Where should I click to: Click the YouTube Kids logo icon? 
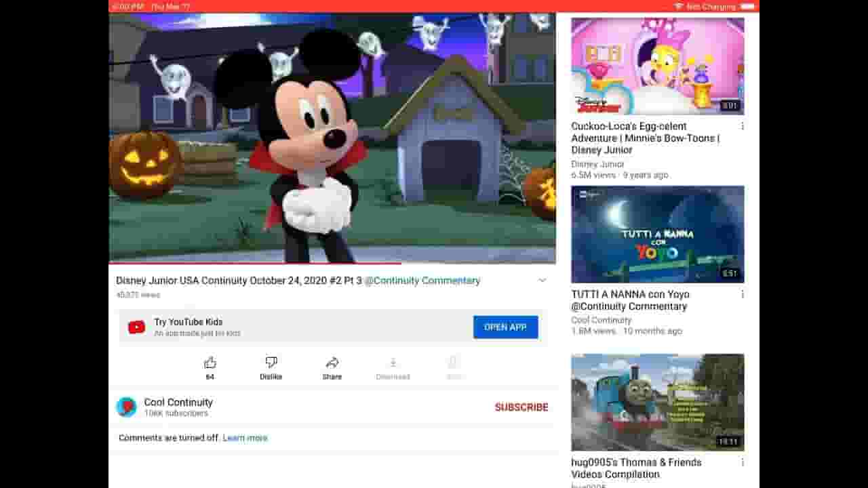[136, 327]
